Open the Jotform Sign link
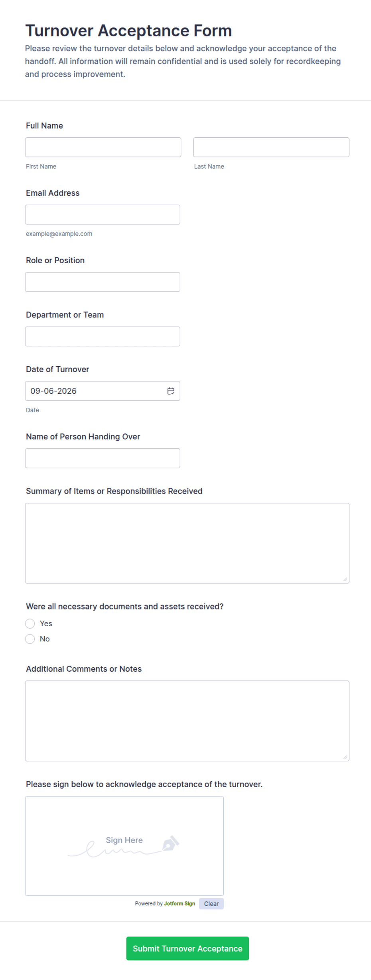 click(180, 903)
